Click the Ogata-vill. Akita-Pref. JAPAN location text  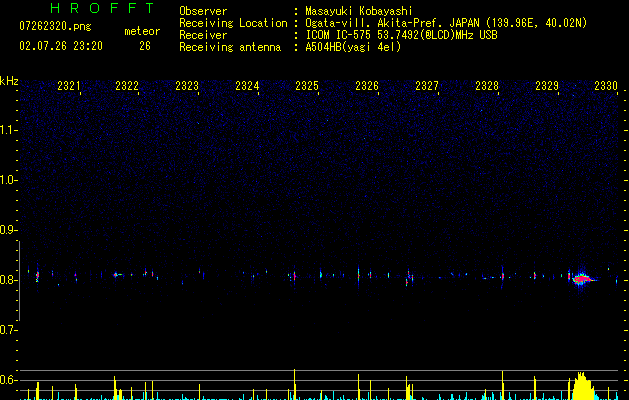click(392, 23)
